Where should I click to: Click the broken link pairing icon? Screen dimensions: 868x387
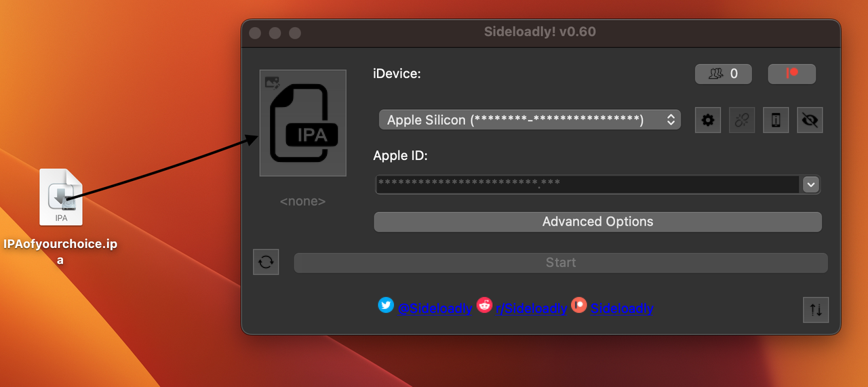click(742, 120)
